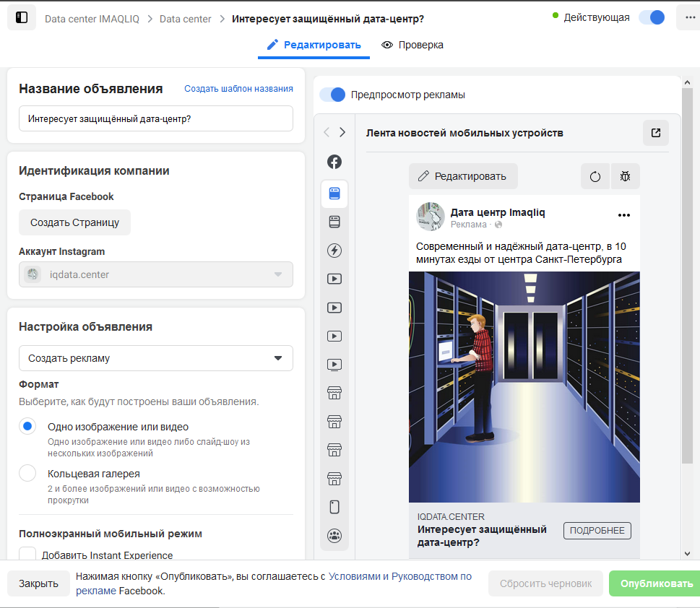Open the ad post's three-dot menu
700x608 pixels.
[x=623, y=215]
